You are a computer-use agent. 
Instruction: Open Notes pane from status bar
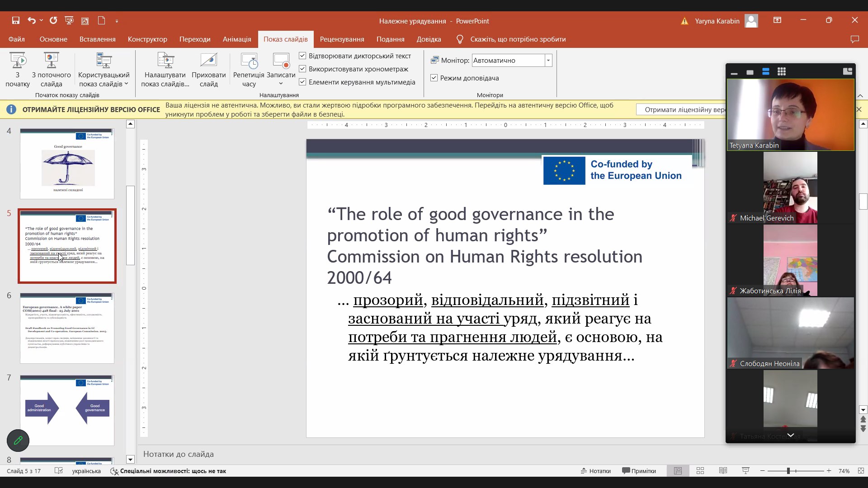pos(596,471)
